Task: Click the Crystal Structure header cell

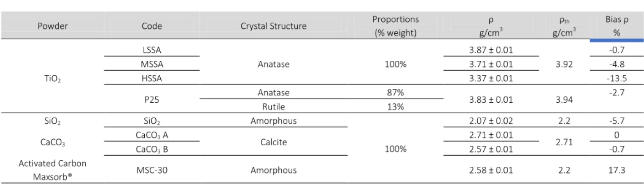Action: point(273,26)
